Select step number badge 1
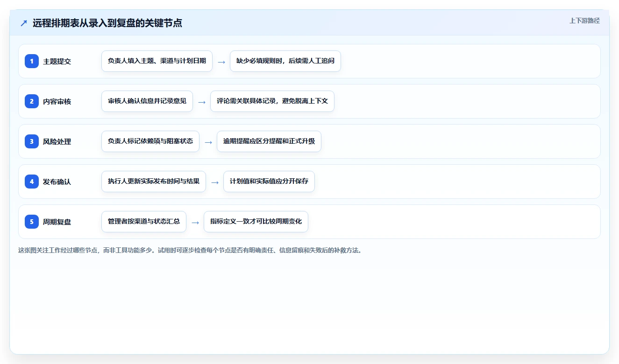The image size is (619, 364). click(32, 61)
